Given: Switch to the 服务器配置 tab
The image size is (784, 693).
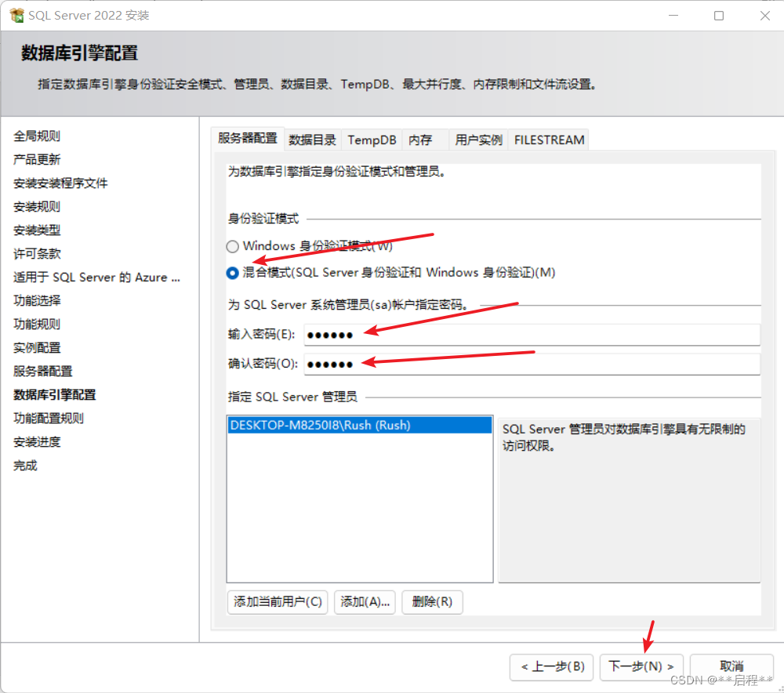Looking at the screenshot, I should (248, 139).
